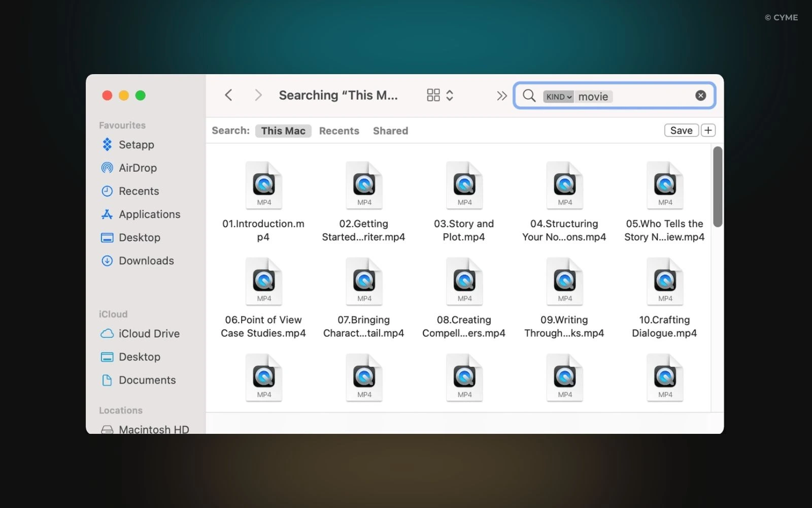The width and height of the screenshot is (812, 508).
Task: Click the iCloud section header
Action: (x=113, y=314)
